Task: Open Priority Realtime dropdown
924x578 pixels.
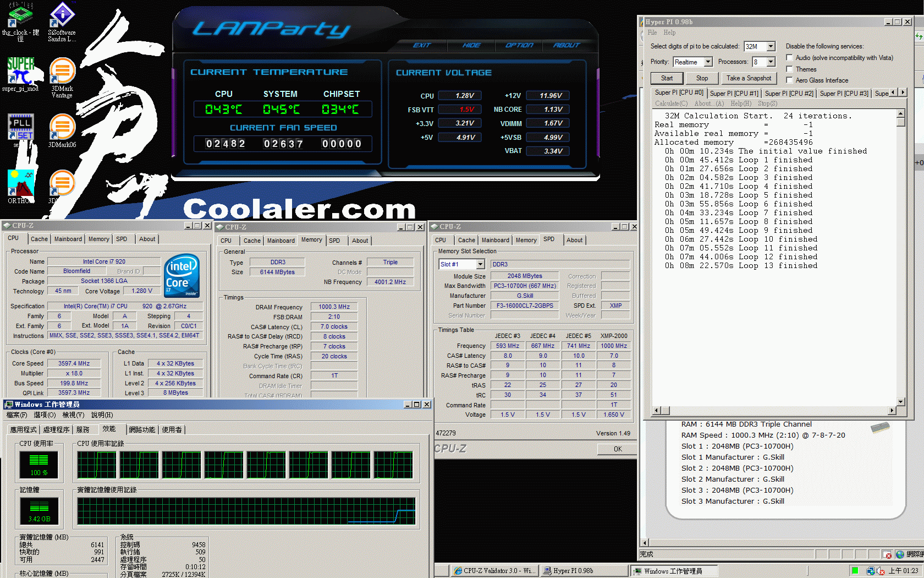Action: (x=708, y=62)
